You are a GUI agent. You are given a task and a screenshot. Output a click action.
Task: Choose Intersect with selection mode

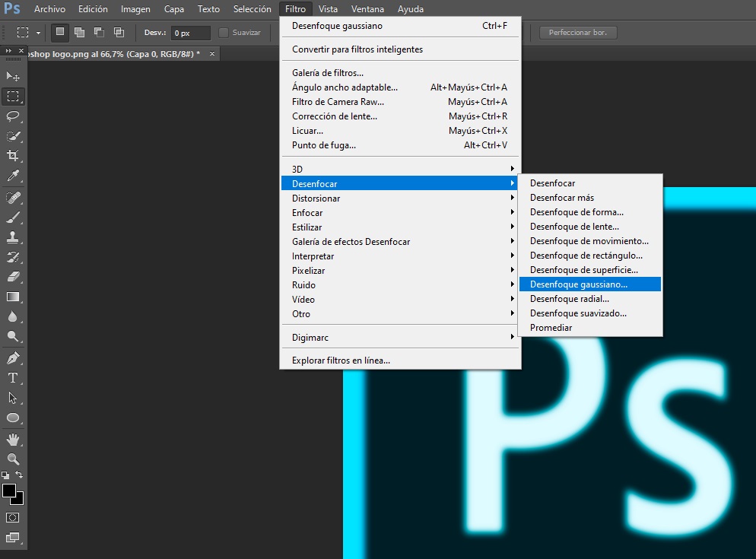point(119,32)
